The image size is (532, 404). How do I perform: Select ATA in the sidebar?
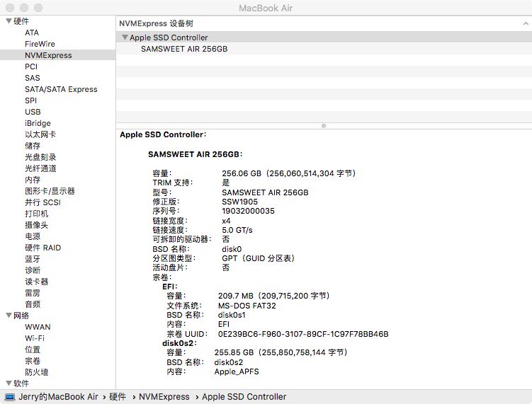(32, 33)
